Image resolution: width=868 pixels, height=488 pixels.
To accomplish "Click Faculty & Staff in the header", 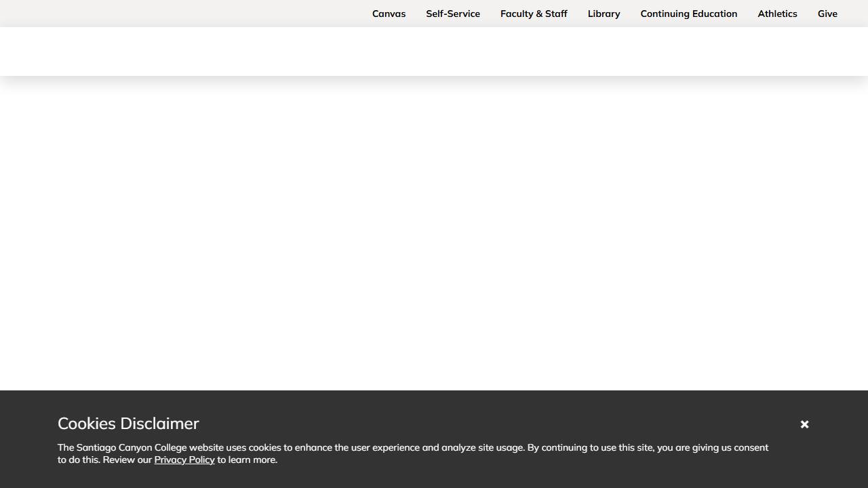I will (534, 14).
